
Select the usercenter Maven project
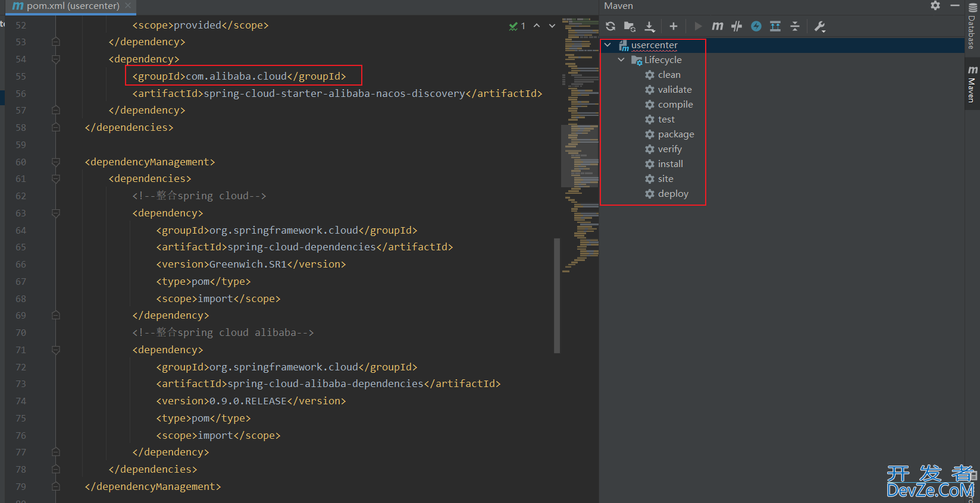tap(654, 45)
